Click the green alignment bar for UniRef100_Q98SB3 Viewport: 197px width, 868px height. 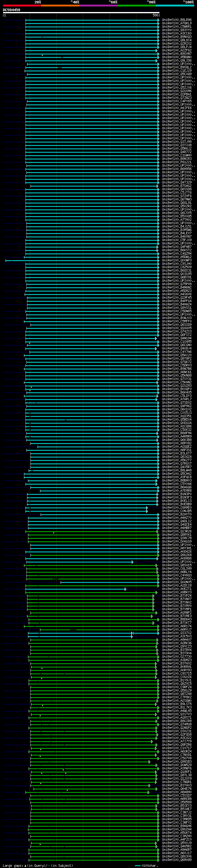click(90, 761)
